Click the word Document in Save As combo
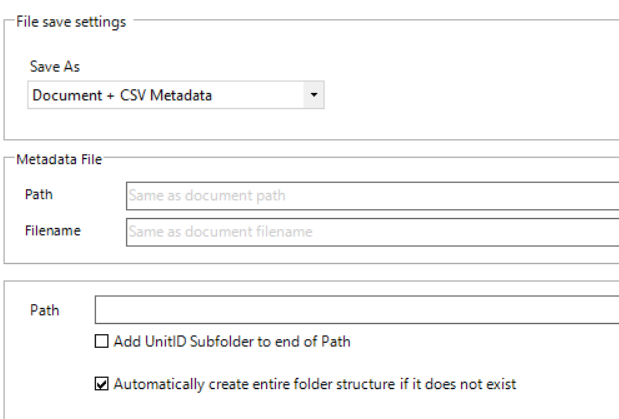This screenshot has width=619, height=419. [68, 96]
